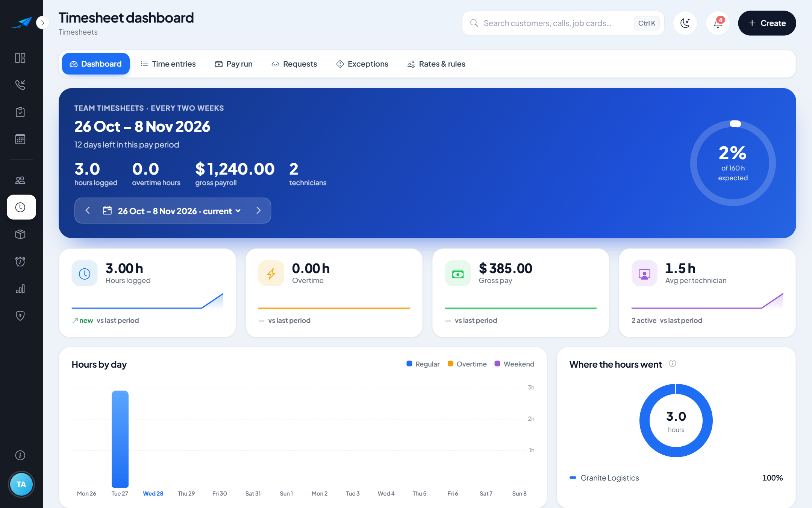This screenshot has height=508, width=812.
Task: Open the reports bar chart icon
Action: [20, 289]
